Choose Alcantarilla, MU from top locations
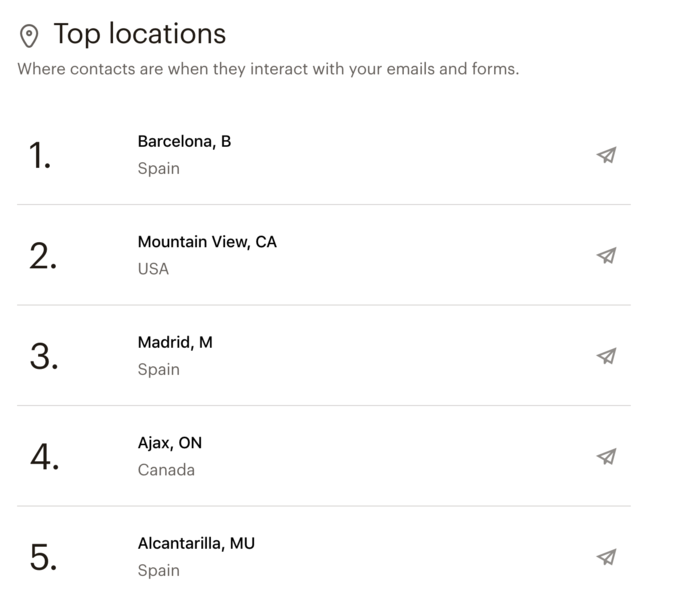The image size is (674, 600). pos(196,543)
